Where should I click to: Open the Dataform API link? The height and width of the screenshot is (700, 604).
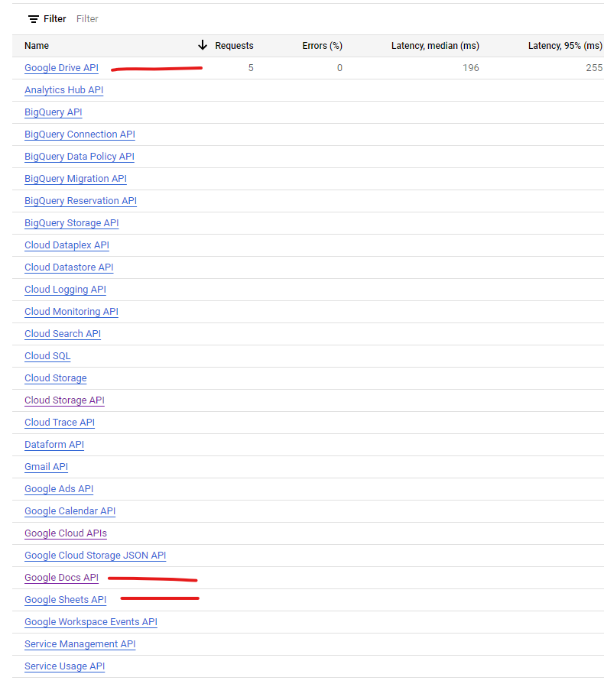54,445
